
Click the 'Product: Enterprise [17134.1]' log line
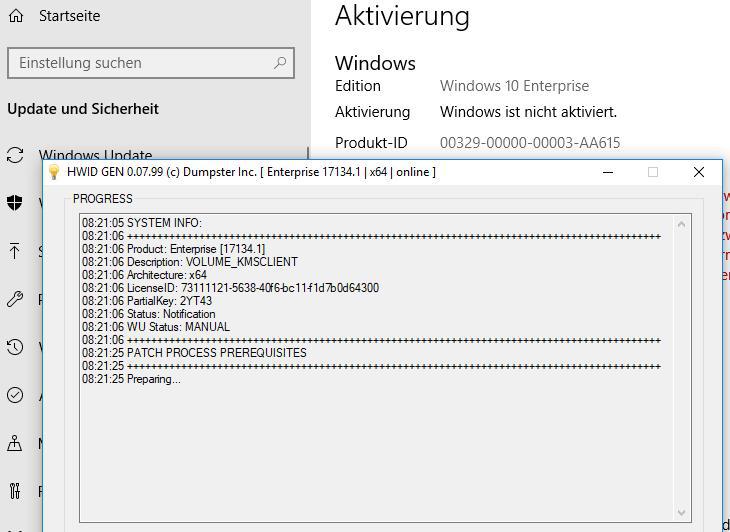[x=174, y=249]
